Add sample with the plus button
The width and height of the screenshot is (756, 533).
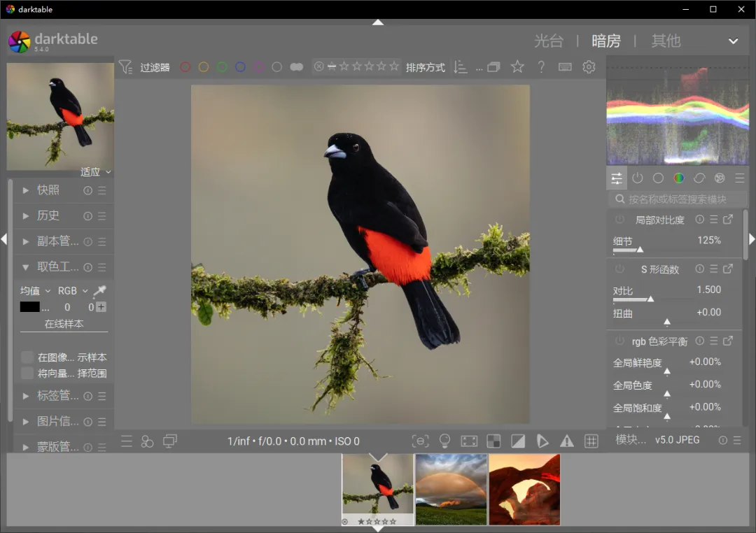click(x=101, y=307)
